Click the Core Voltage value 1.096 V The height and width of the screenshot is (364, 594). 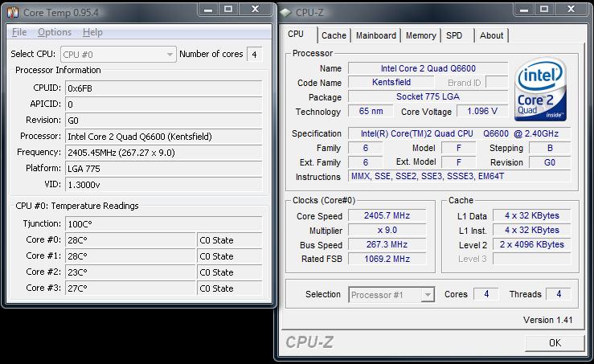[482, 111]
